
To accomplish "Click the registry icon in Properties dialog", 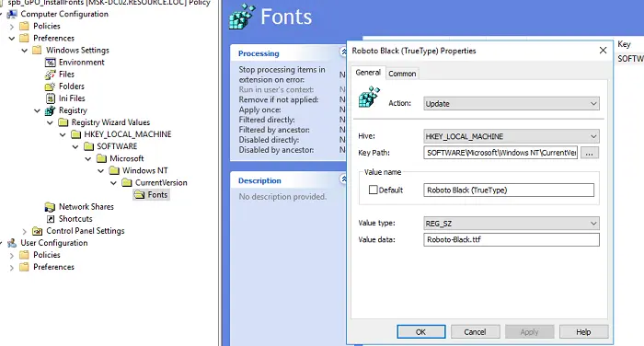I will (369, 97).
